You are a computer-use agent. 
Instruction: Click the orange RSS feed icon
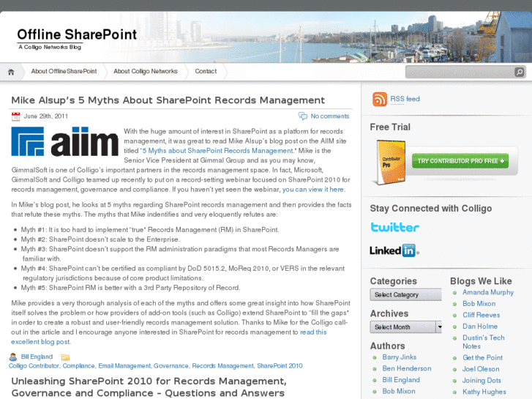[380, 99]
